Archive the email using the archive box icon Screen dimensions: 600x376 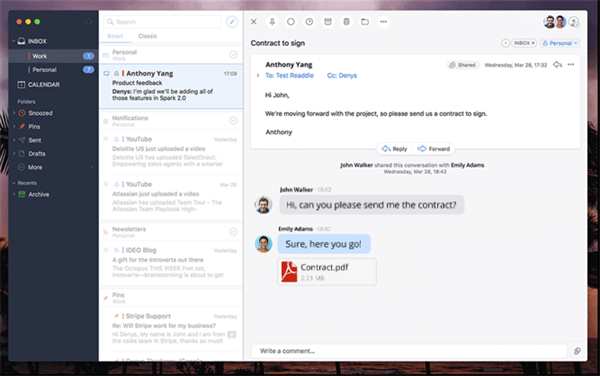point(328,22)
